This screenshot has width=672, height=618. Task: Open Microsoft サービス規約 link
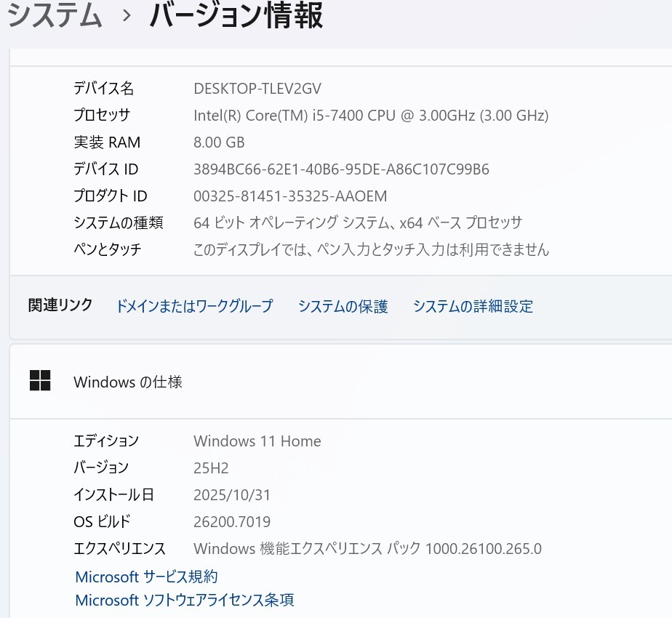(x=146, y=577)
